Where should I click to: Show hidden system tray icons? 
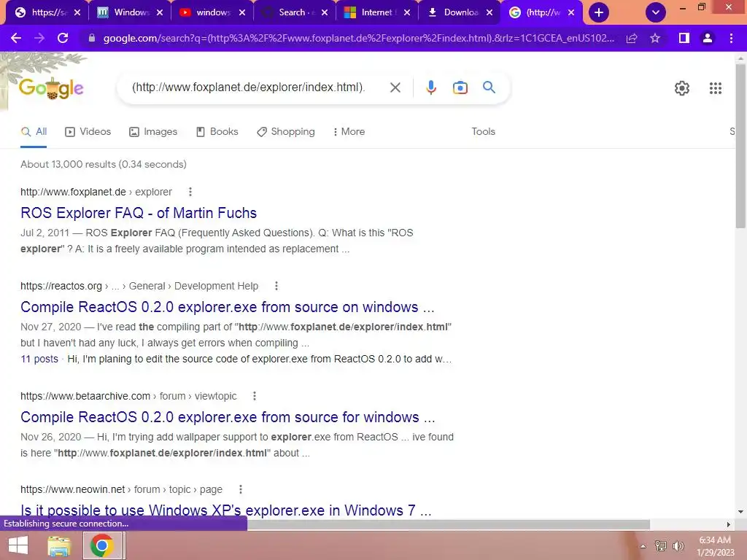(x=643, y=546)
